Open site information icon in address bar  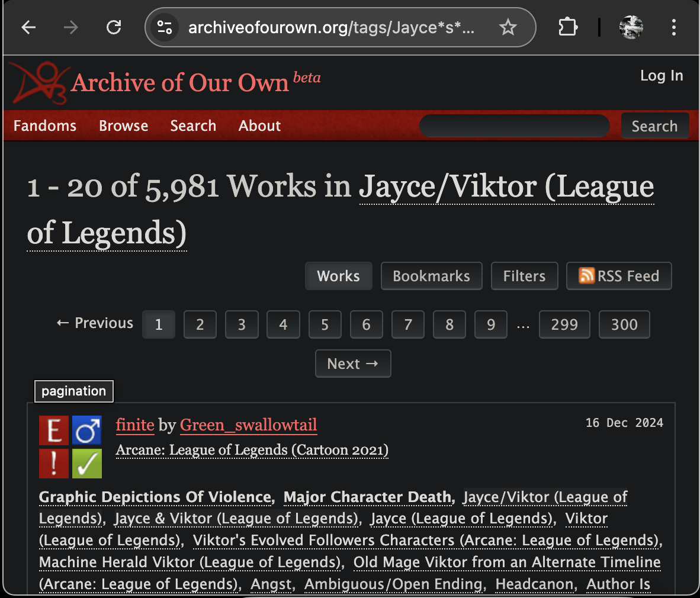164,28
